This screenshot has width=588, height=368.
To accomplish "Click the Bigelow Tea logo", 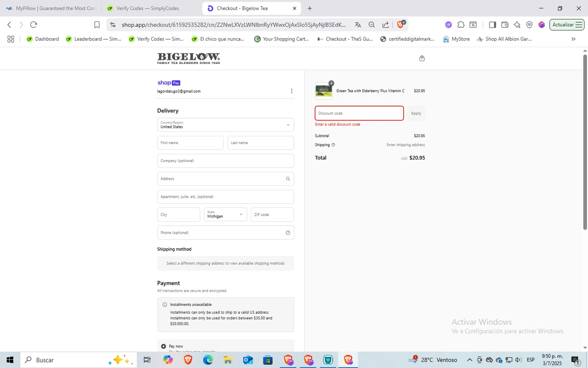I will (189, 58).
